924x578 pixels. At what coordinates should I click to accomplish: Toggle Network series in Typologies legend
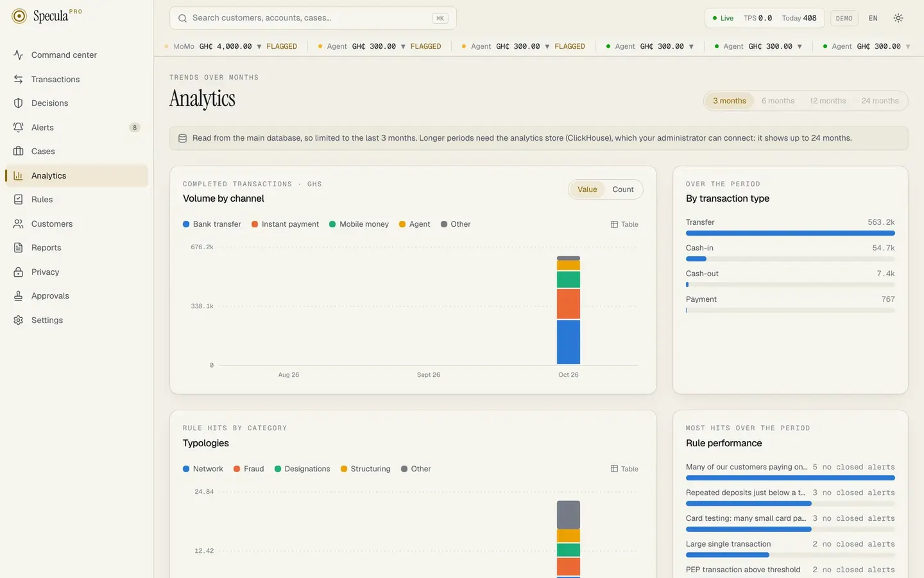203,469
